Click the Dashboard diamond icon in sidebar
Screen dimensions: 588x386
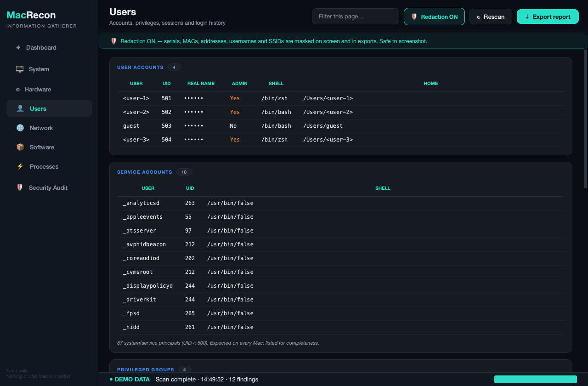[18, 47]
